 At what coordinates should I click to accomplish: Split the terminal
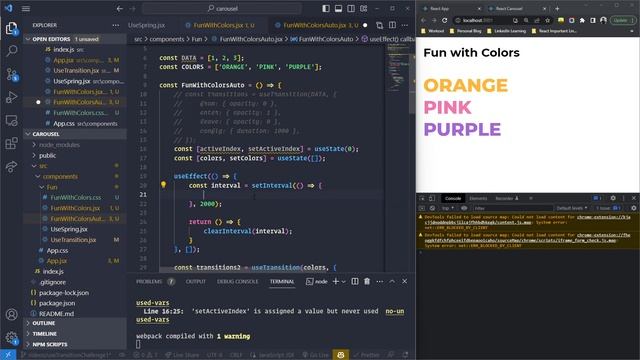click(355, 281)
